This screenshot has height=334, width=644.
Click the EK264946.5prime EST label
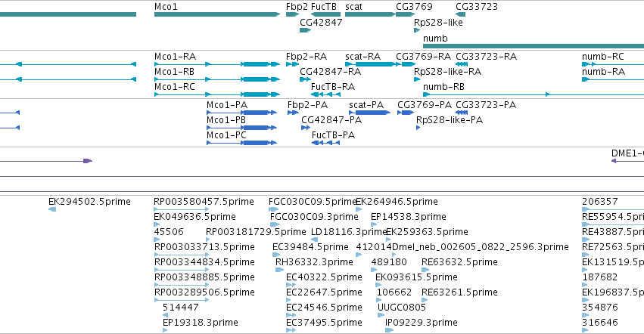click(397, 202)
